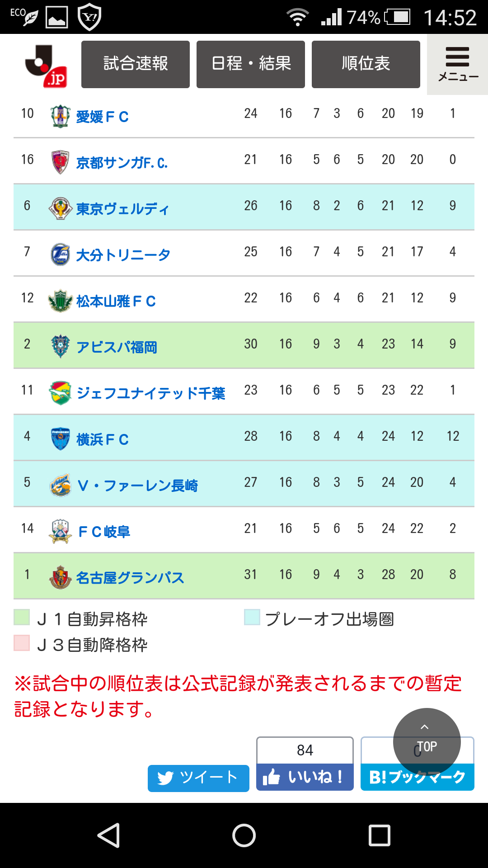Screen dimensions: 488x868
Task: Open the hamburger メニュー menu
Action: click(457, 64)
